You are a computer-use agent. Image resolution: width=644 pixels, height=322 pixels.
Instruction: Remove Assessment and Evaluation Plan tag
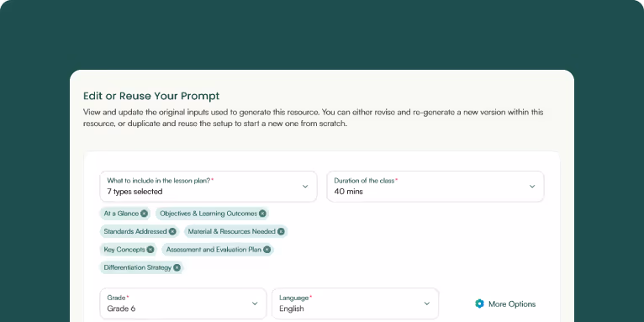pyautogui.click(x=267, y=250)
